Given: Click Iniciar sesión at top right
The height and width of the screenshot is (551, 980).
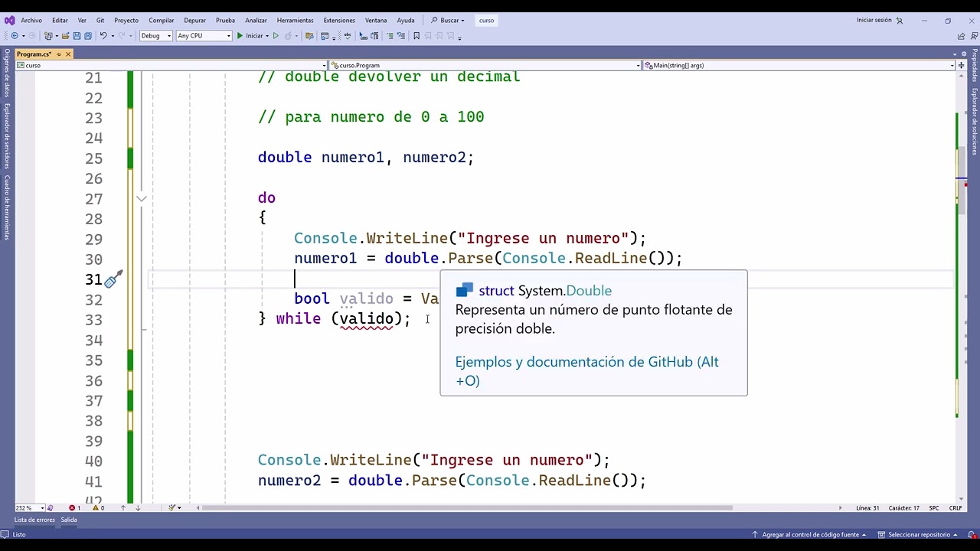Looking at the screenshot, I should point(874,21).
